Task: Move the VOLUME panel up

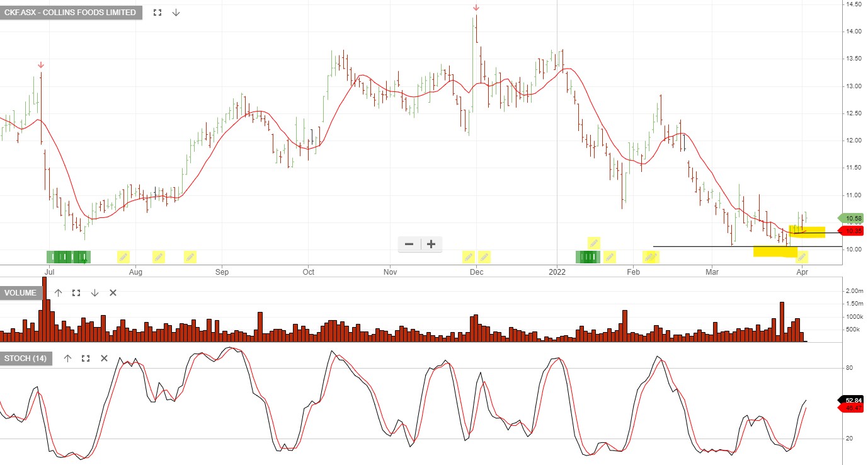Action: tap(59, 292)
